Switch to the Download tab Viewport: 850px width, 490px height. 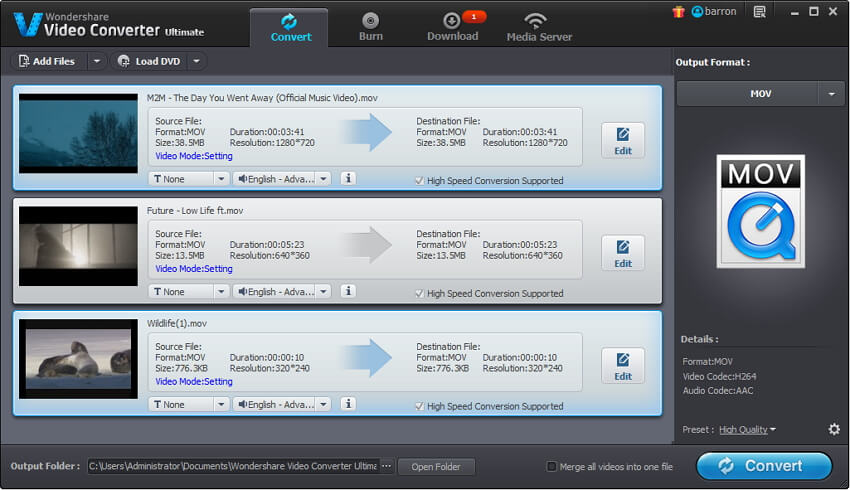pyautogui.click(x=453, y=28)
